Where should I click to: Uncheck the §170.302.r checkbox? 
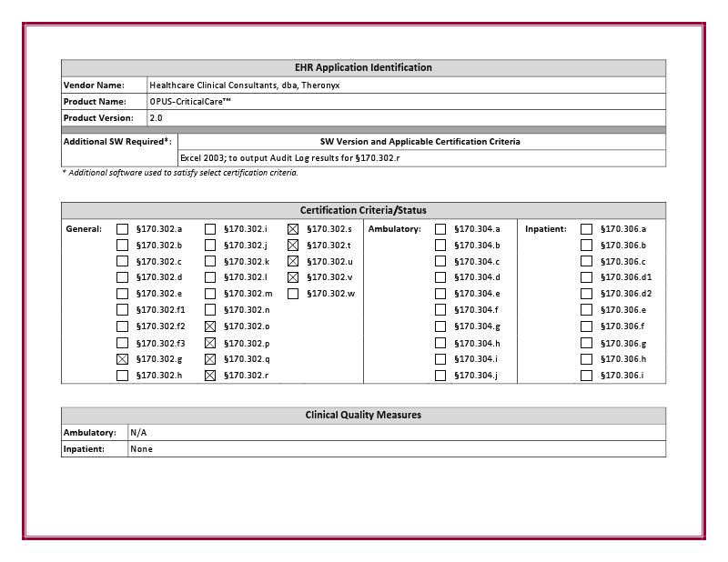click(x=210, y=376)
